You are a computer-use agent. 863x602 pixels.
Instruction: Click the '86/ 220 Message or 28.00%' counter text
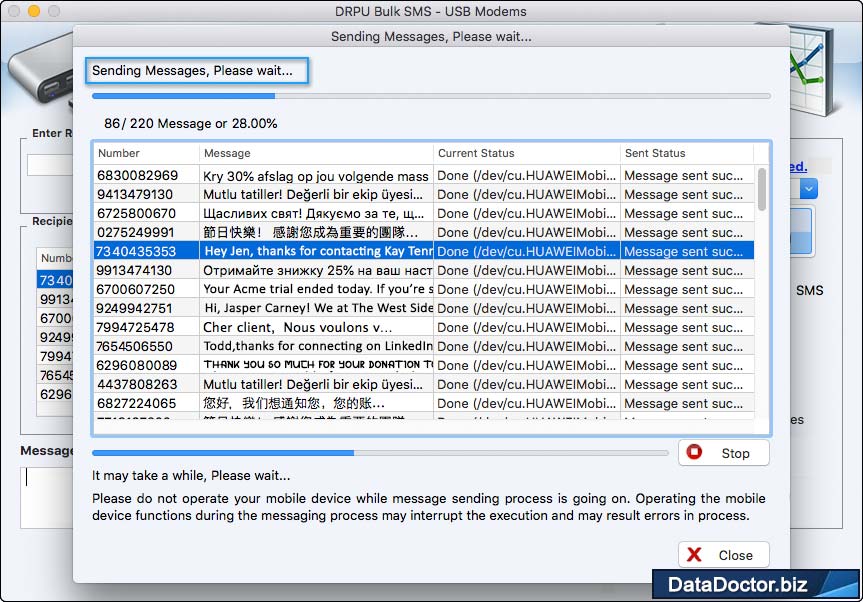190,123
